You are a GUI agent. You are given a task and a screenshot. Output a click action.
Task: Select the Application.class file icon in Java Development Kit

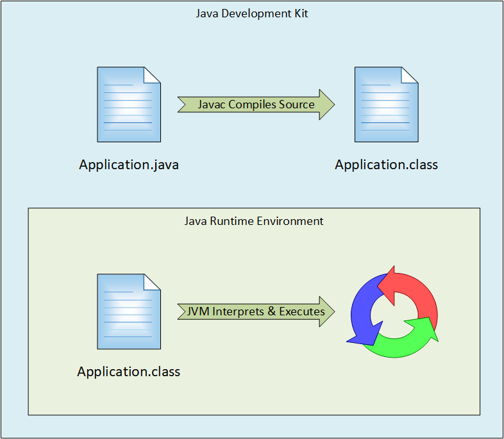coord(387,104)
